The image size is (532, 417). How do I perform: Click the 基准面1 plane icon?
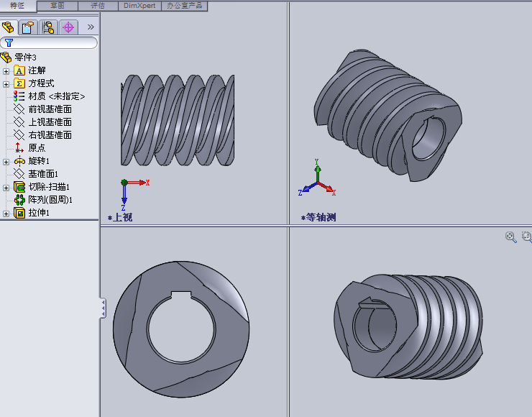pos(19,174)
